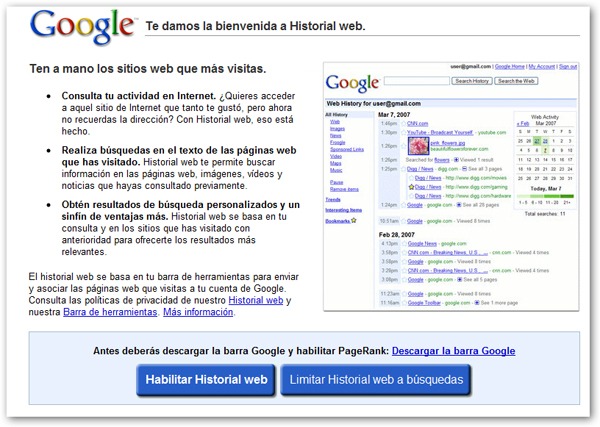Click the 'YouTube - Broadcast Yourself' link

pyautogui.click(x=440, y=132)
